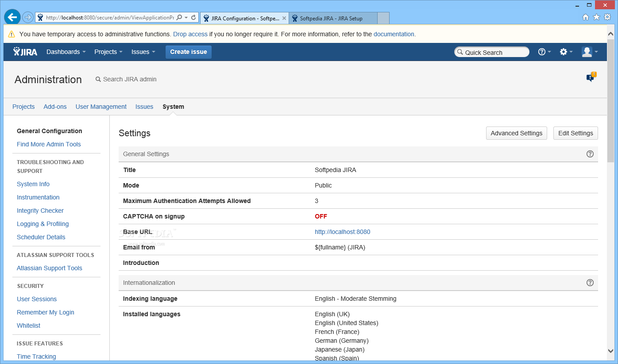Open the Whitelist page

[28, 326]
